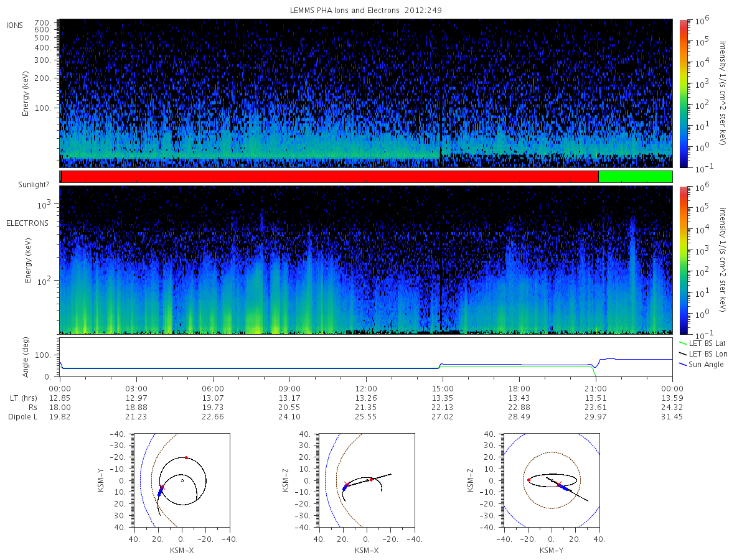
Task: Open the KSM-Z versus KSM-X orbit plot
Action: point(366,480)
